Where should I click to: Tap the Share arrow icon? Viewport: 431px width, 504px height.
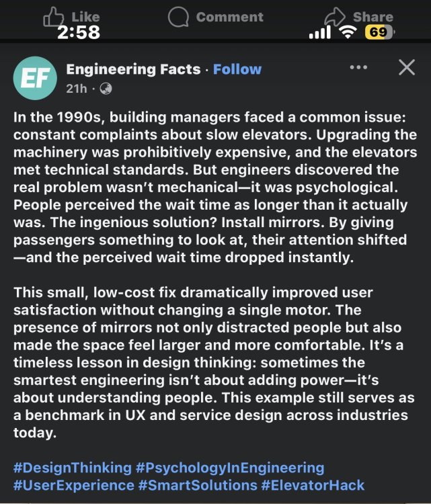click(x=334, y=17)
